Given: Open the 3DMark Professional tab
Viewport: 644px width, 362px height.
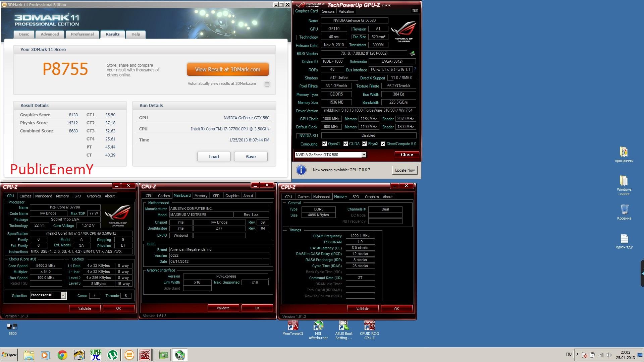Looking at the screenshot, I should [x=82, y=34].
